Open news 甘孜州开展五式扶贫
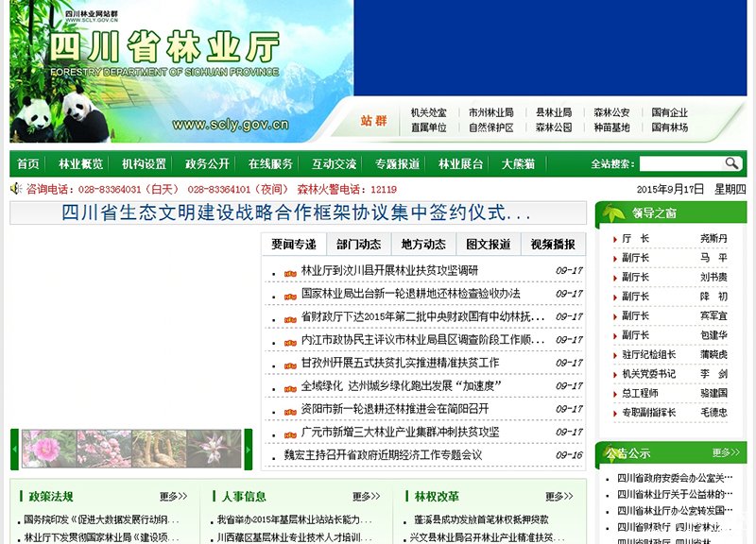 click(x=400, y=363)
